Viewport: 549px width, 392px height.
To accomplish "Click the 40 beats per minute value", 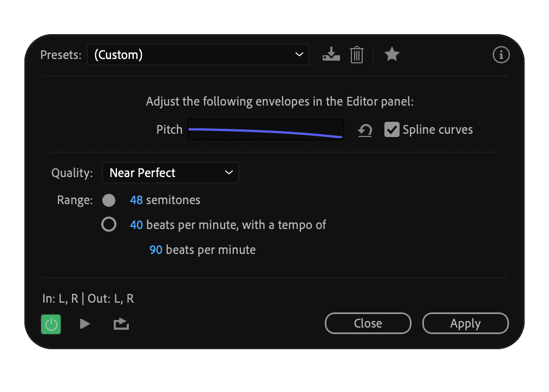I will pyautogui.click(x=136, y=224).
